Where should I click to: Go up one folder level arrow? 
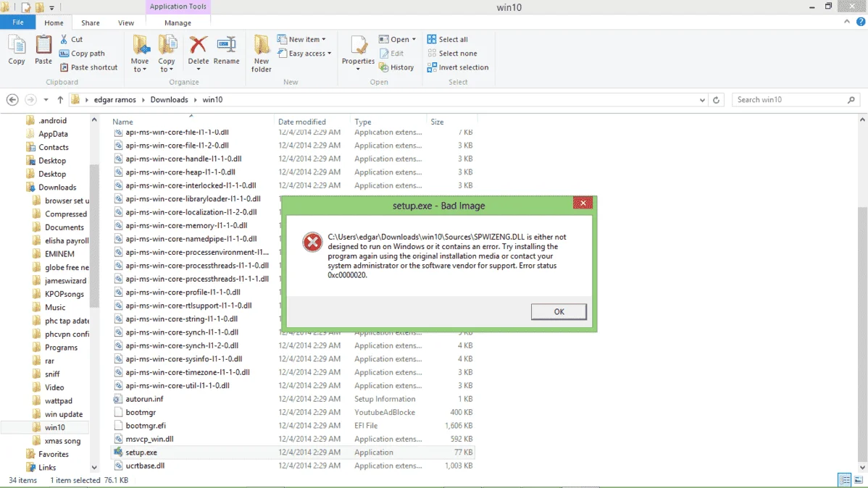click(x=60, y=100)
